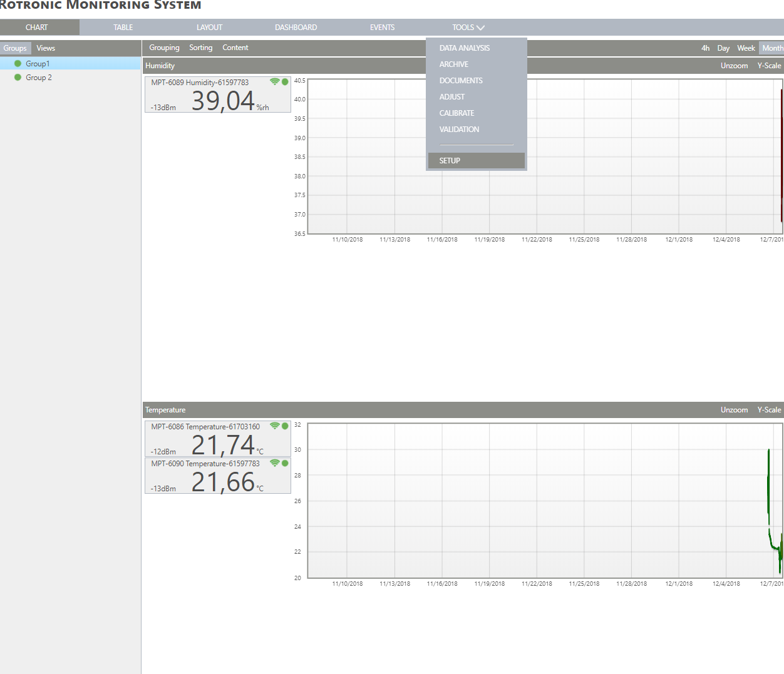Click the 12/1/2018 label on the temperature chart
The height and width of the screenshot is (674, 784).
tap(679, 584)
